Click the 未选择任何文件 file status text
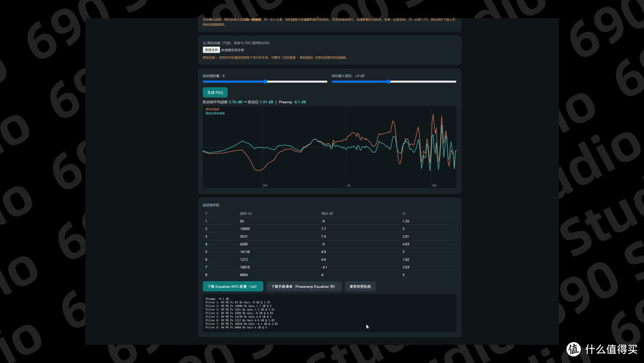 233,50
